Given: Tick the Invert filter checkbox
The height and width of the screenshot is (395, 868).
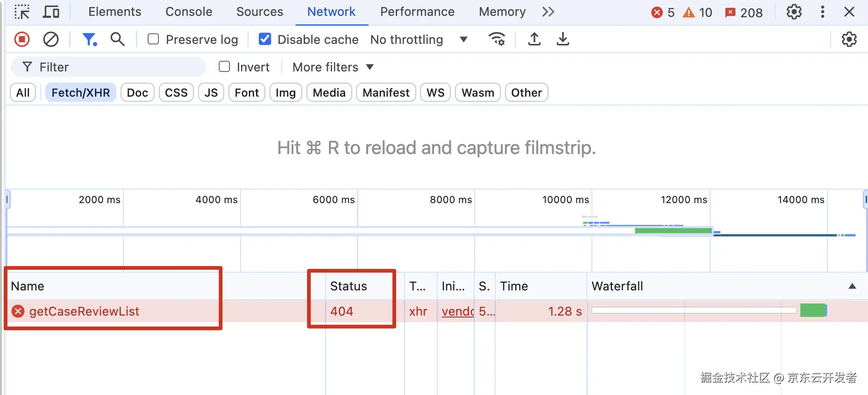Looking at the screenshot, I should [225, 67].
